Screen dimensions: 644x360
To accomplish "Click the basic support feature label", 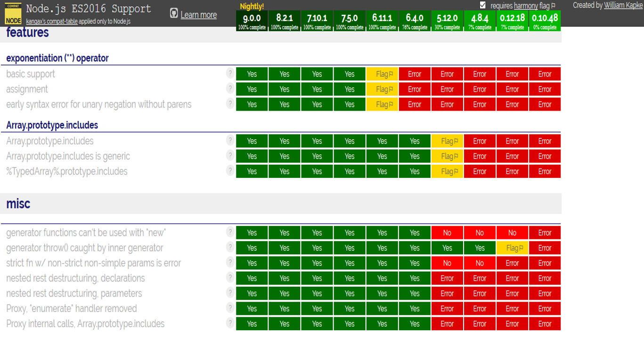I will [x=31, y=74].
